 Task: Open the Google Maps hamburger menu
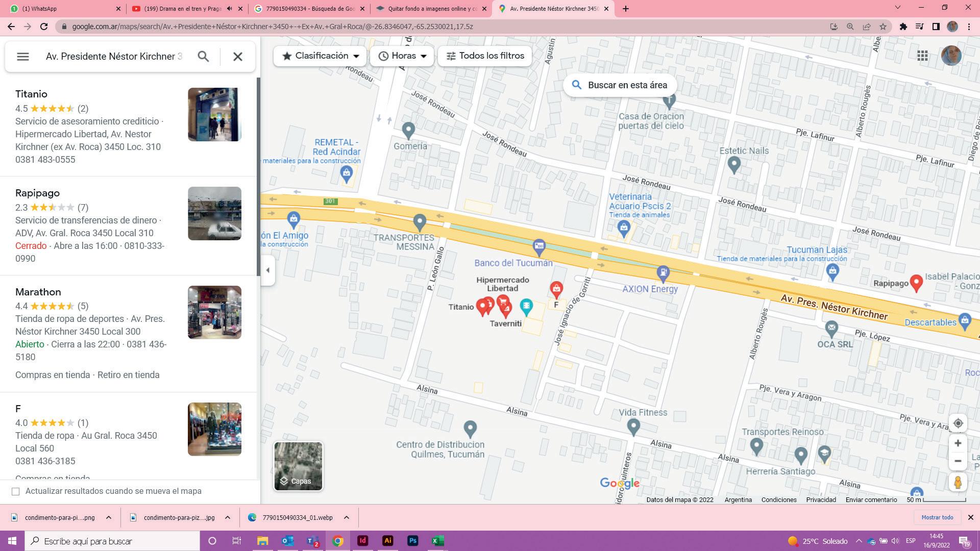(x=23, y=57)
